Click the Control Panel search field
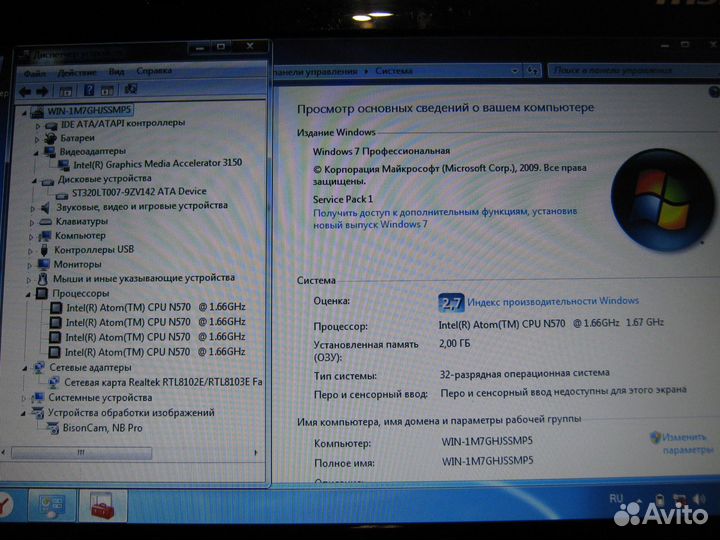The height and width of the screenshot is (540, 720). pyautogui.click(x=625, y=71)
